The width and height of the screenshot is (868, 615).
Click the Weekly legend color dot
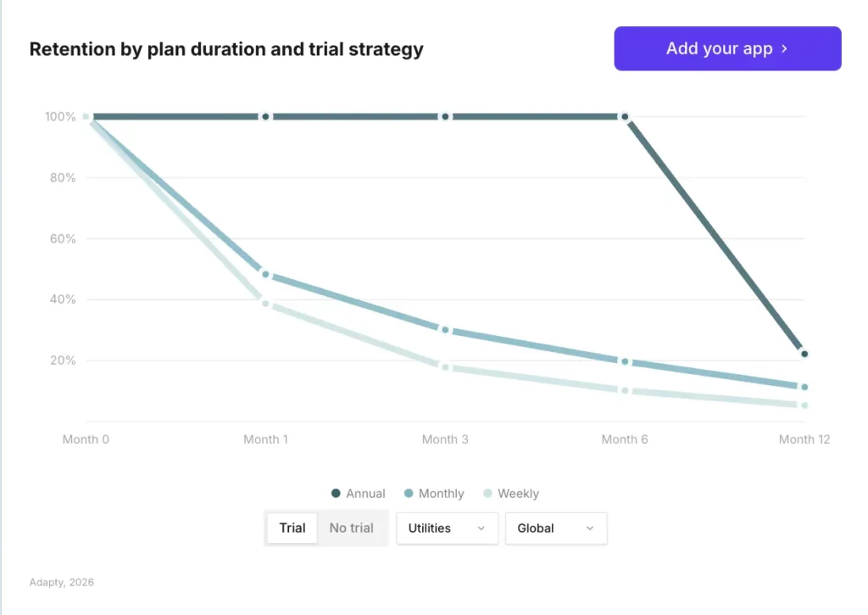(487, 493)
